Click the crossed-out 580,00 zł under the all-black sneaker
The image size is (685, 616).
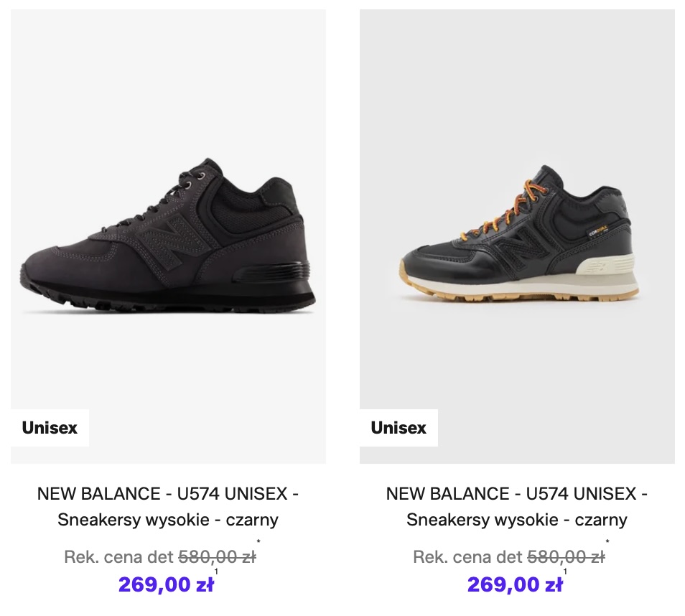tap(217, 557)
